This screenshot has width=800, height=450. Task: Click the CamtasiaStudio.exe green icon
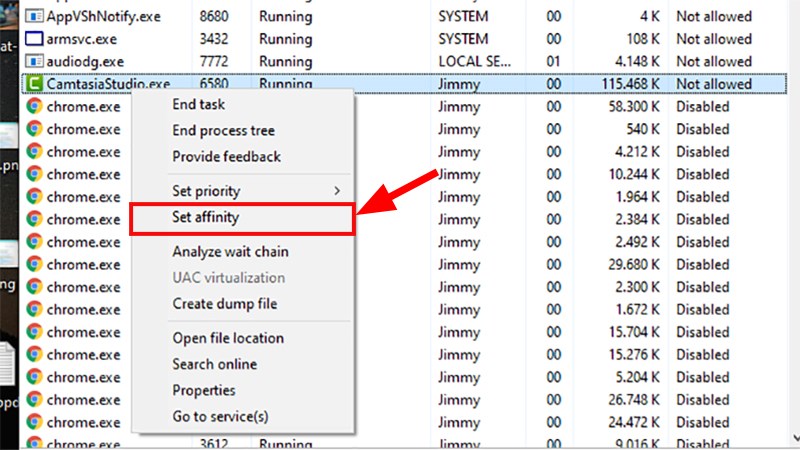pos(34,84)
